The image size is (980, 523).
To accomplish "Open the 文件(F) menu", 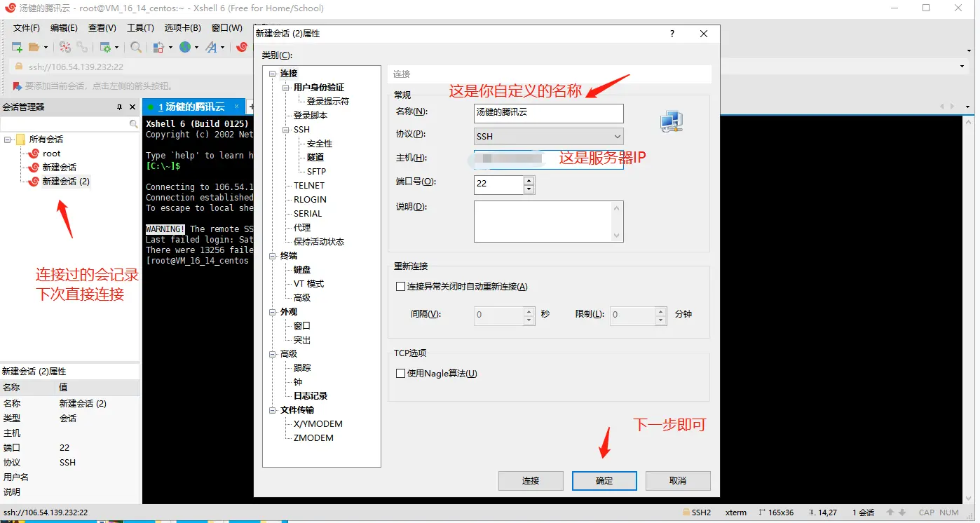I will 27,28.
